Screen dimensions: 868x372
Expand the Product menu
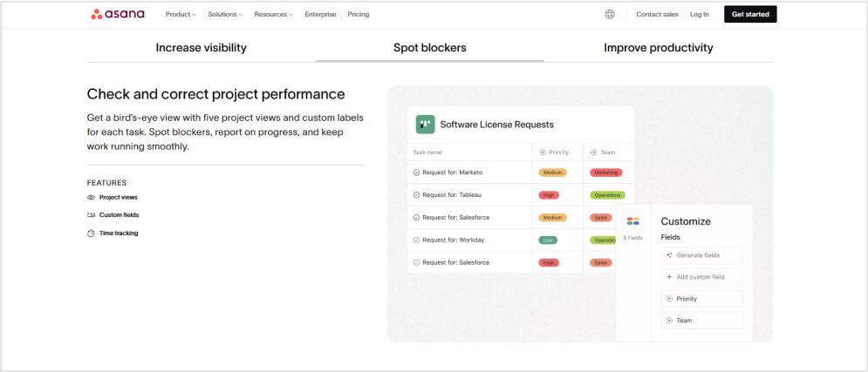181,14
